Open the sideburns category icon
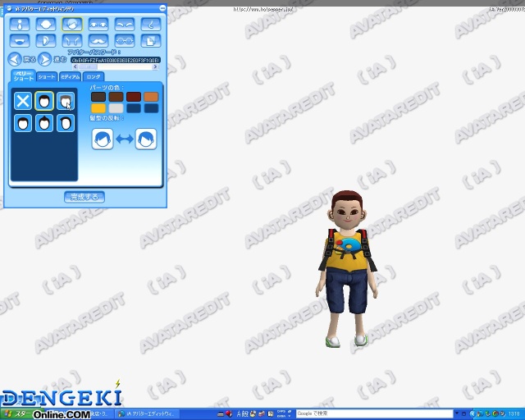Image resolution: width=525 pixels, height=420 pixels. point(72,41)
